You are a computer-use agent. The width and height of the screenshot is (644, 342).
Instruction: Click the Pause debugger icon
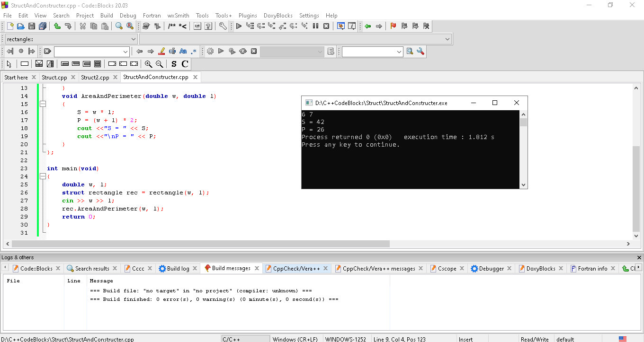tap(315, 26)
